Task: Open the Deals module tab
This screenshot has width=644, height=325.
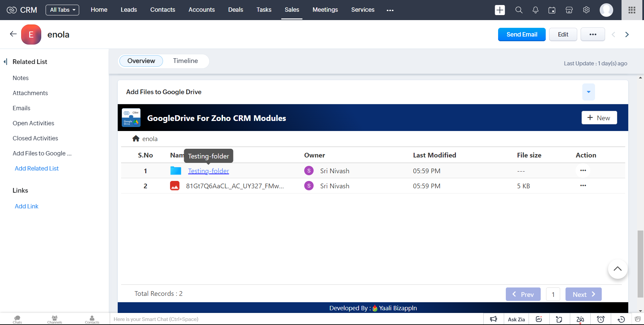Action: (x=235, y=10)
